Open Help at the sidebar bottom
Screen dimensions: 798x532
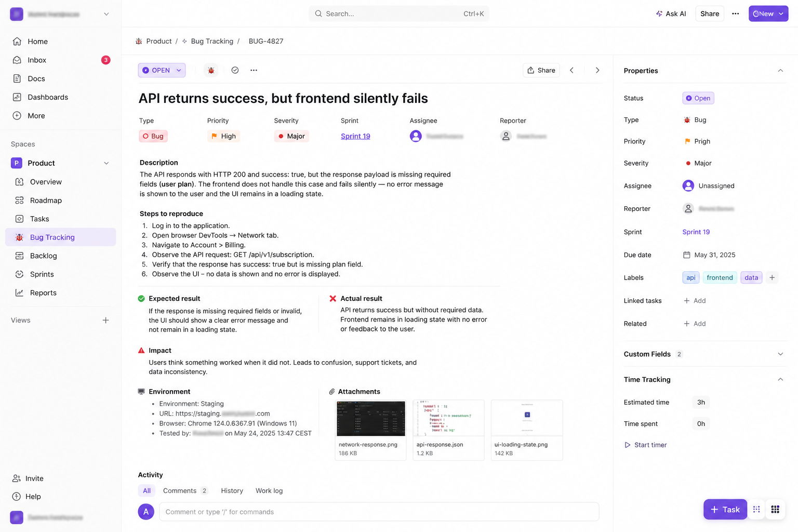pyautogui.click(x=26, y=497)
